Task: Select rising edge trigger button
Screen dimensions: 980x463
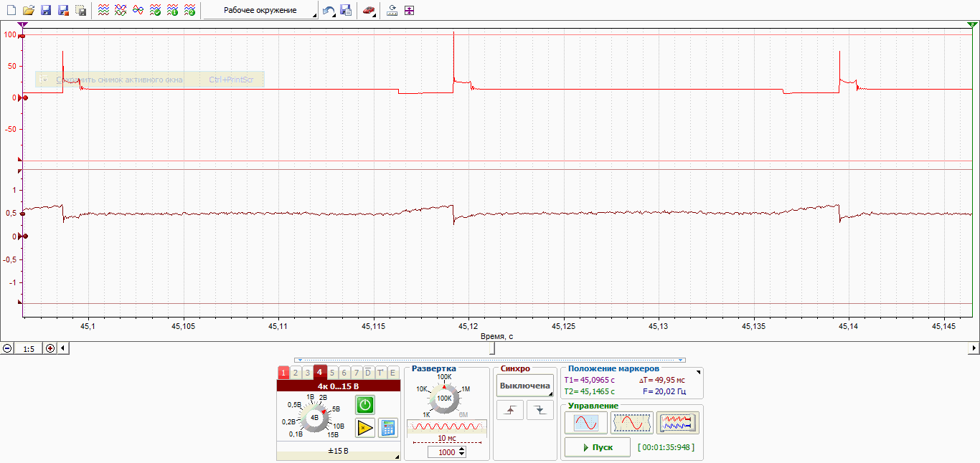Action: (510, 410)
